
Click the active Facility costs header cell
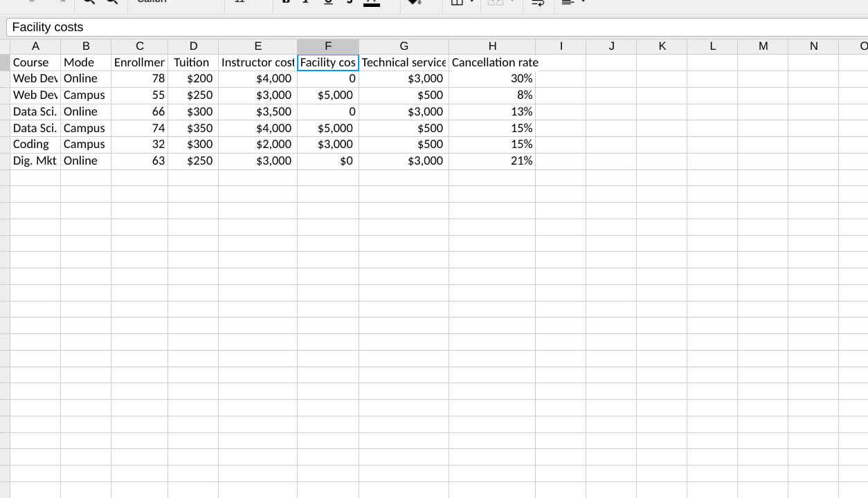328,62
